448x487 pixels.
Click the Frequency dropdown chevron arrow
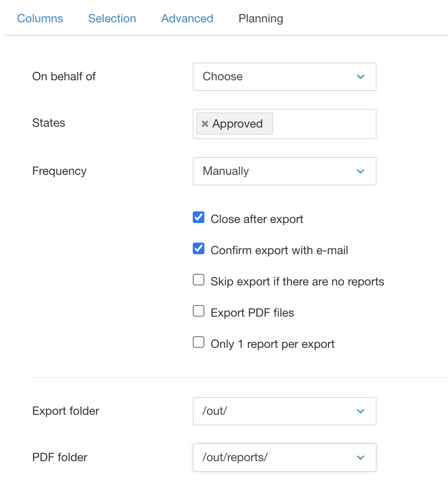point(361,171)
